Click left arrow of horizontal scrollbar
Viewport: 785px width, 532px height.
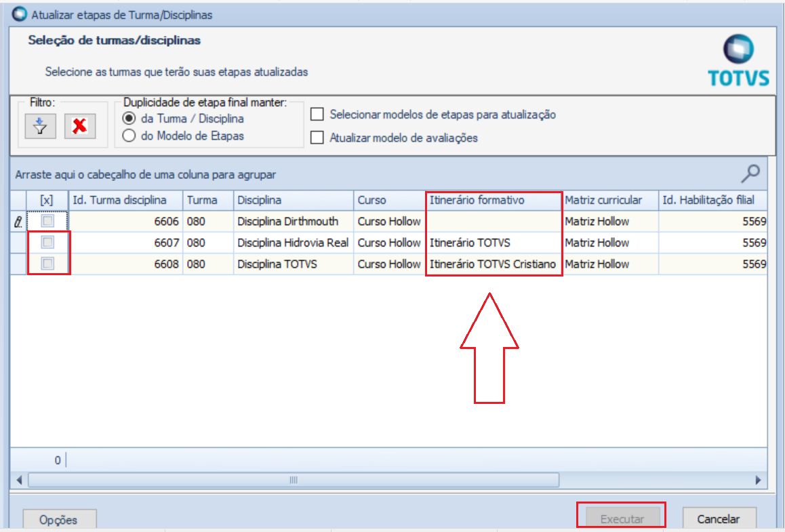[19, 480]
